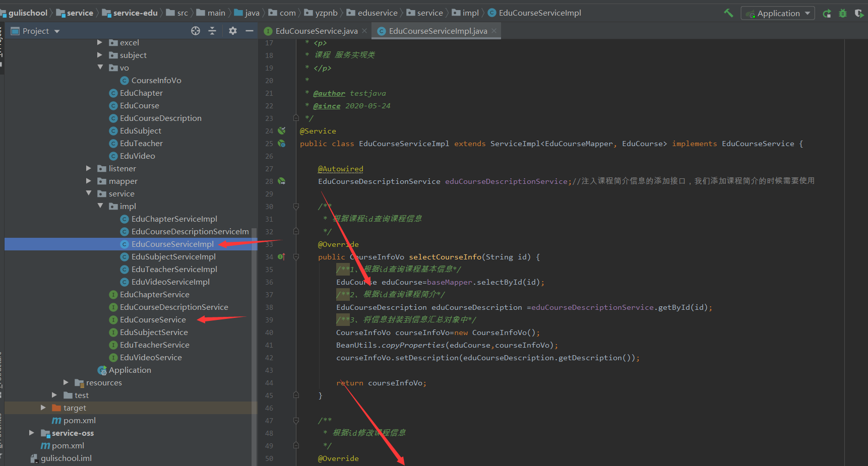Click autowired gutter icon on line 28

pyautogui.click(x=282, y=181)
